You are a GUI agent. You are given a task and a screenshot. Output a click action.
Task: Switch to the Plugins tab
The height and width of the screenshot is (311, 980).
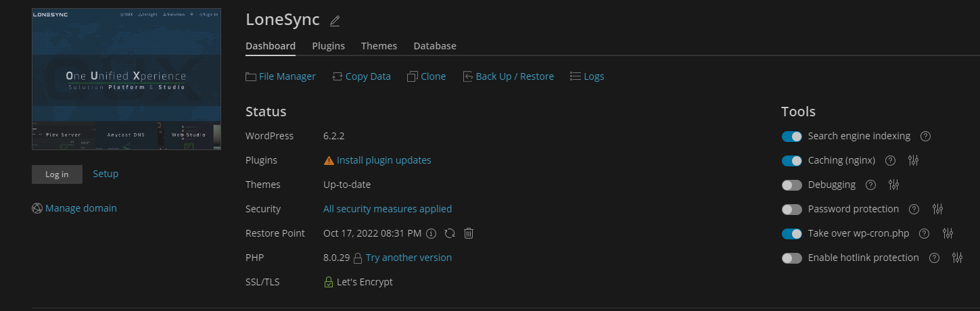click(328, 46)
